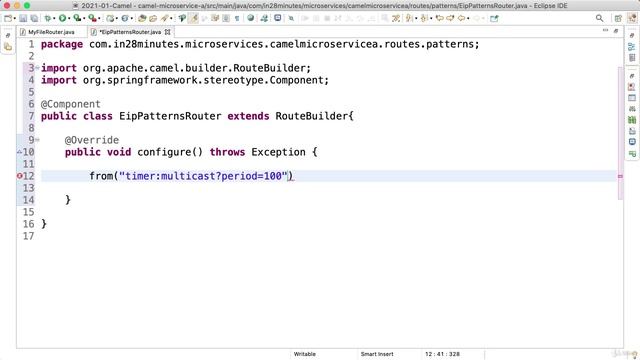Screen dimensions: 640x360
Task: Click the Search flashlight toolbar icon
Action: [x=164, y=18]
